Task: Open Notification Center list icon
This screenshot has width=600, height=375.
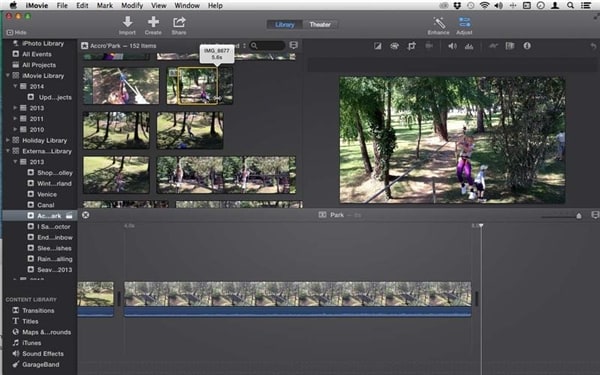Action: [585, 5]
